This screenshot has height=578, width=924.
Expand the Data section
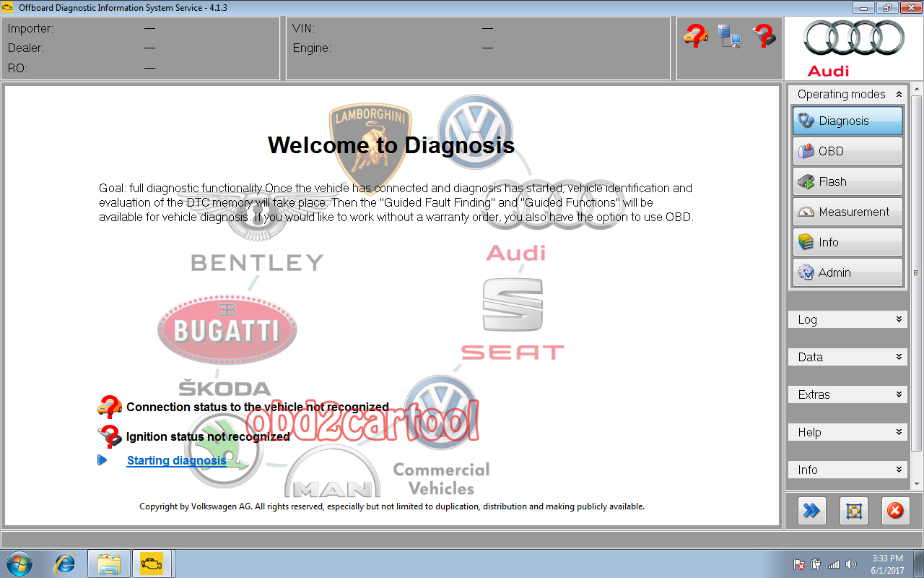[846, 356]
